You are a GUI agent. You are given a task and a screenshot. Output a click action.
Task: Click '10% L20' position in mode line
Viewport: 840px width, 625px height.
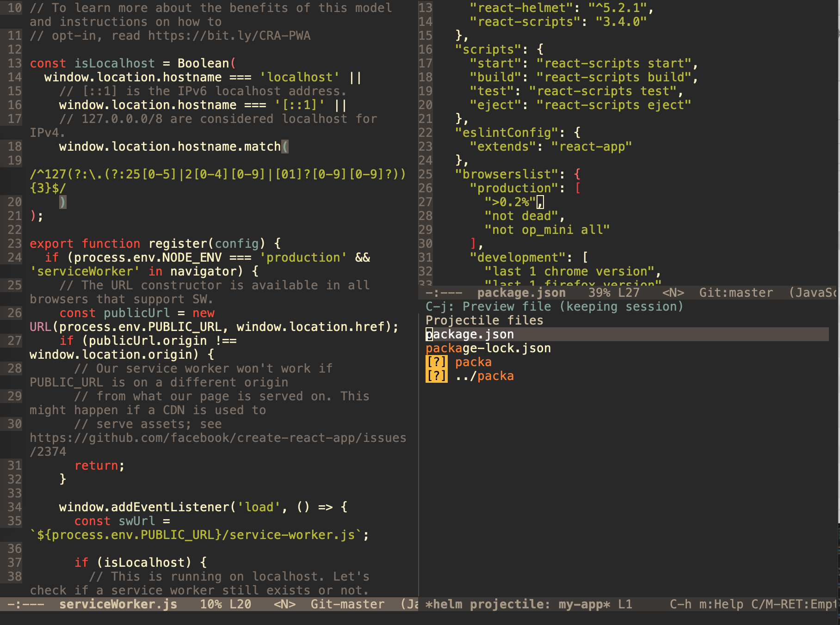tap(225, 604)
